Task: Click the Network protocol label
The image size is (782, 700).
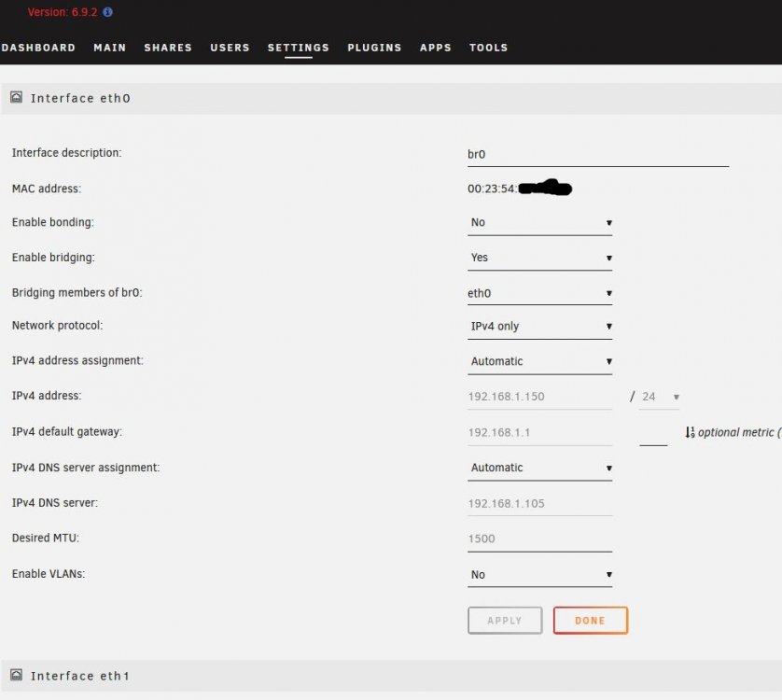Action: (57, 326)
